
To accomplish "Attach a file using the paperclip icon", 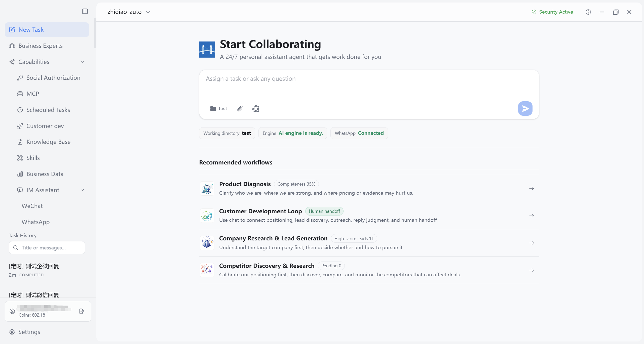I will [240, 109].
